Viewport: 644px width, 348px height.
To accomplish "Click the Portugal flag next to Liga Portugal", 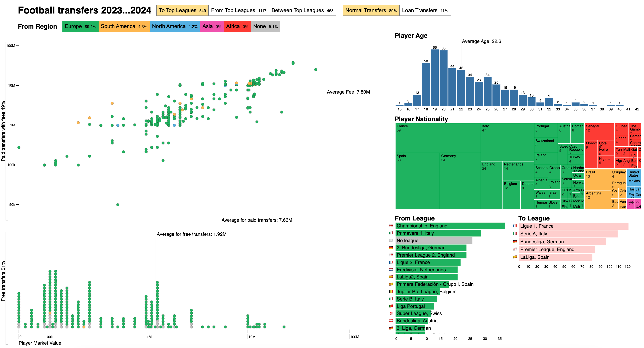I will click(391, 306).
